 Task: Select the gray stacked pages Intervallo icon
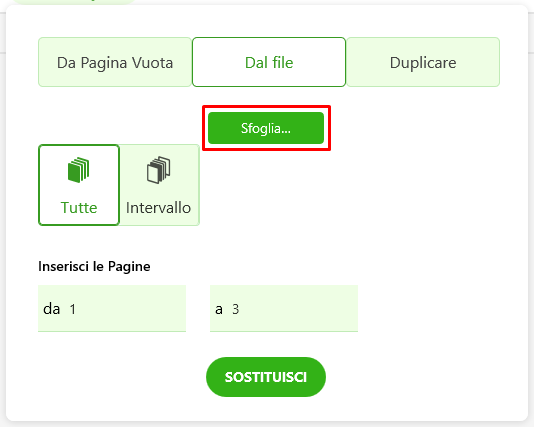pos(159,170)
